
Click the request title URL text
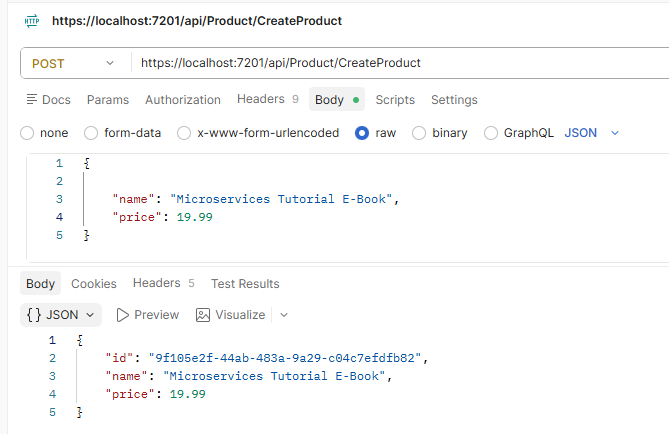(197, 20)
